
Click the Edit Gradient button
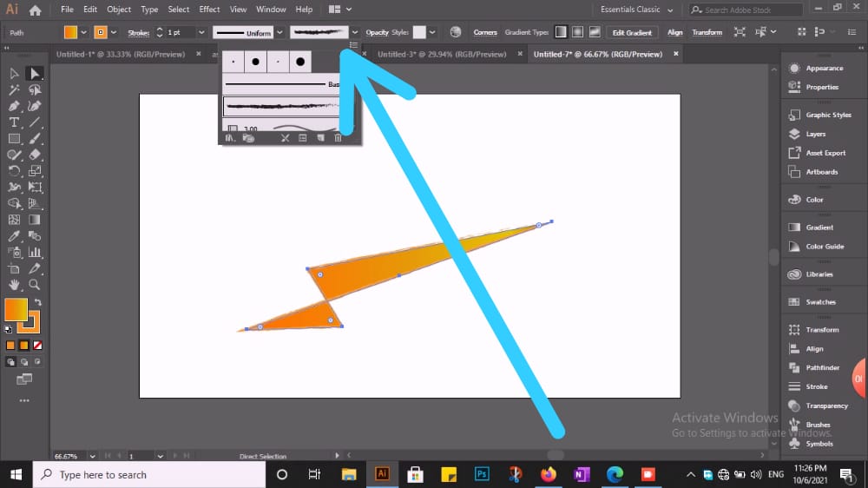pos(632,33)
